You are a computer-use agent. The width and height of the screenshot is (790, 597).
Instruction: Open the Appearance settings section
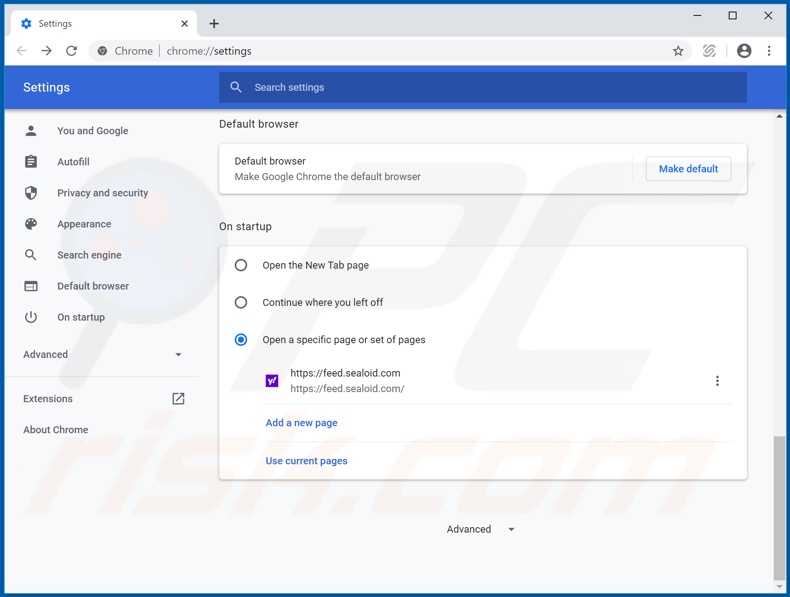(x=84, y=224)
